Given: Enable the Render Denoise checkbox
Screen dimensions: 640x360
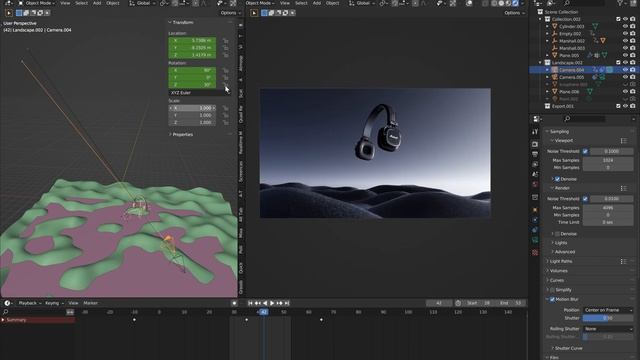Looking at the screenshot, I should click(558, 234).
